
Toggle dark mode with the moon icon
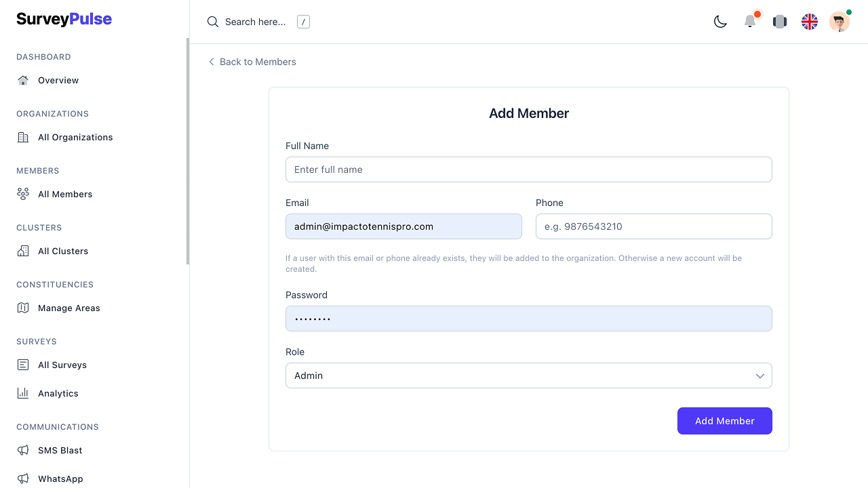[720, 22]
